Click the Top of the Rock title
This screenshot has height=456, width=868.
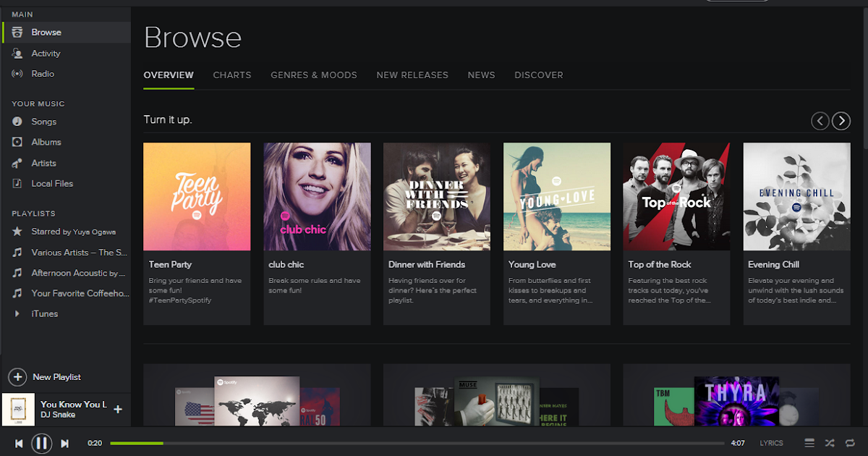[x=660, y=265]
